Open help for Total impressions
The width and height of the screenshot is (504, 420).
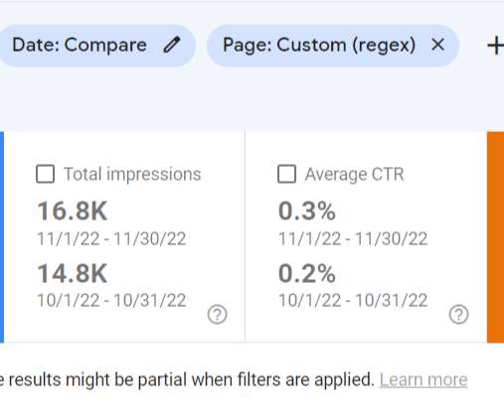pyautogui.click(x=218, y=315)
